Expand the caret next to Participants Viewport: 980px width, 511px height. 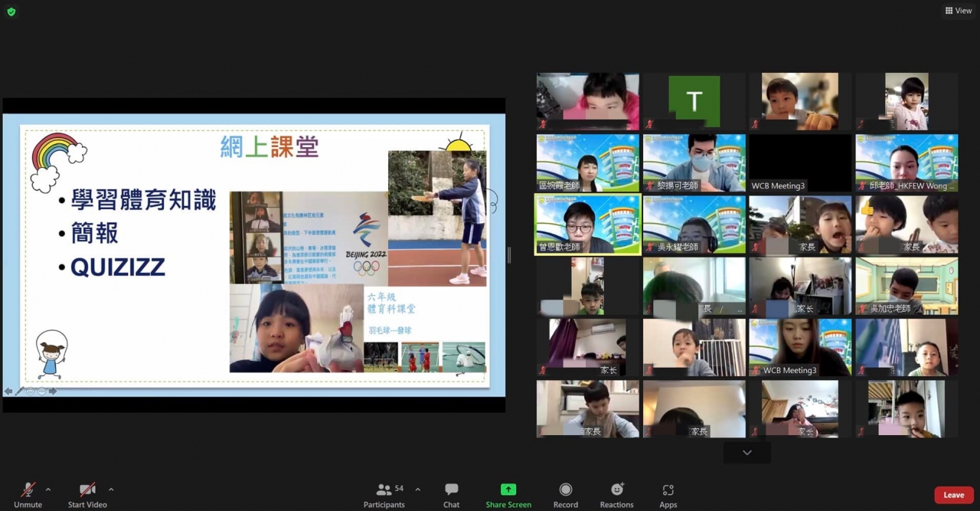coord(417,490)
